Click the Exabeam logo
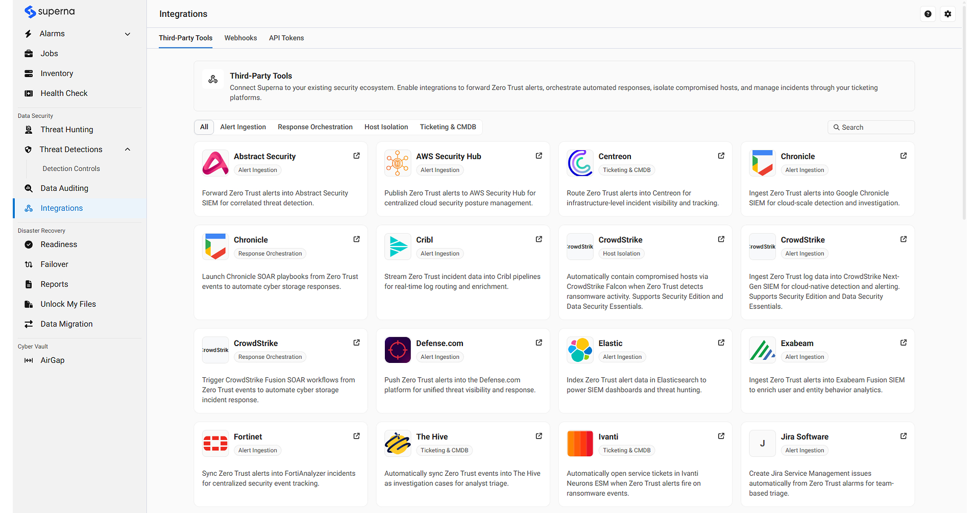This screenshot has width=980, height=513. pos(762,350)
